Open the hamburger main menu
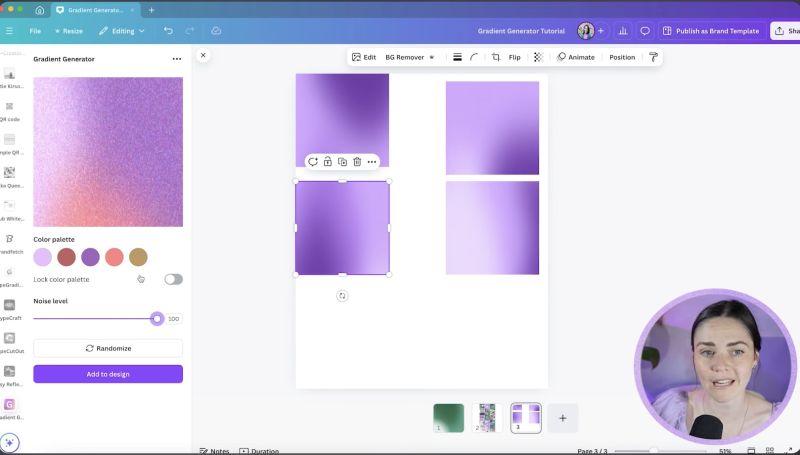This screenshot has width=800, height=455. (9, 31)
